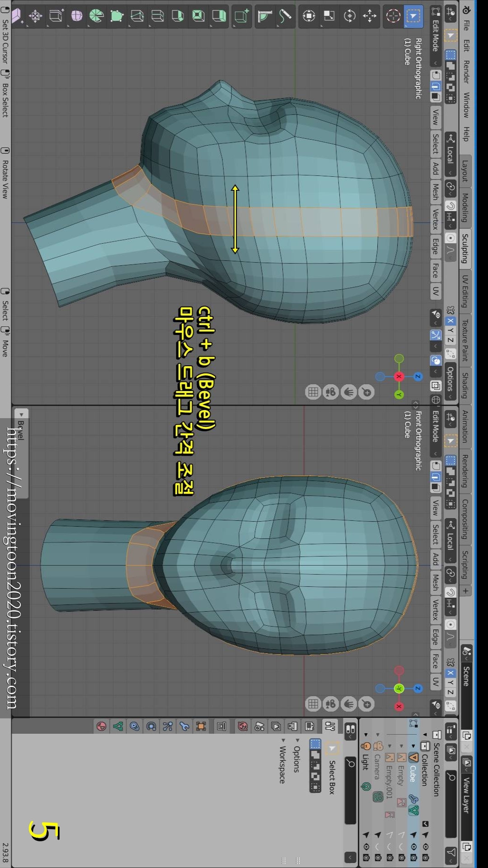Switch to the UV Editing workspace tab
The width and height of the screenshot is (488, 868).
pyautogui.click(x=465, y=291)
